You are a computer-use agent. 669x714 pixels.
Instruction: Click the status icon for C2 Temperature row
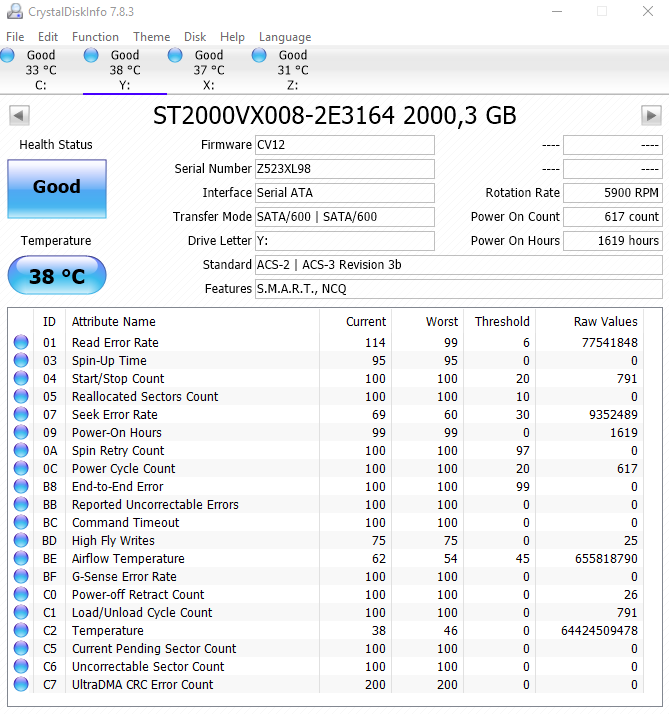click(x=21, y=630)
